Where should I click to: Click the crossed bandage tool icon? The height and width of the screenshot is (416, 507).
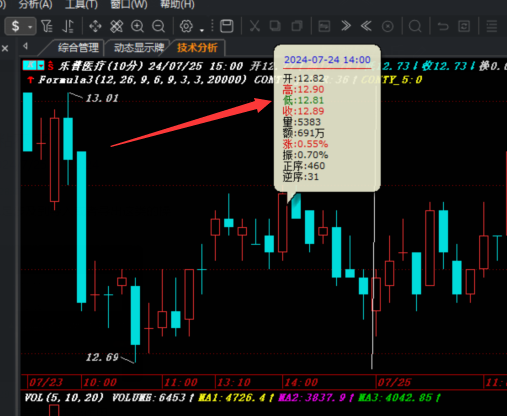click(116, 26)
